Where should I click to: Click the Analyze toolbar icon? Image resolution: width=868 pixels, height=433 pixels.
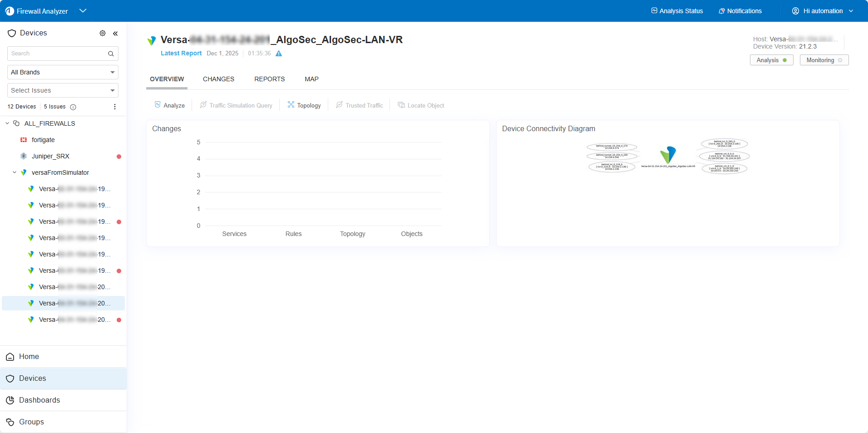click(x=158, y=105)
